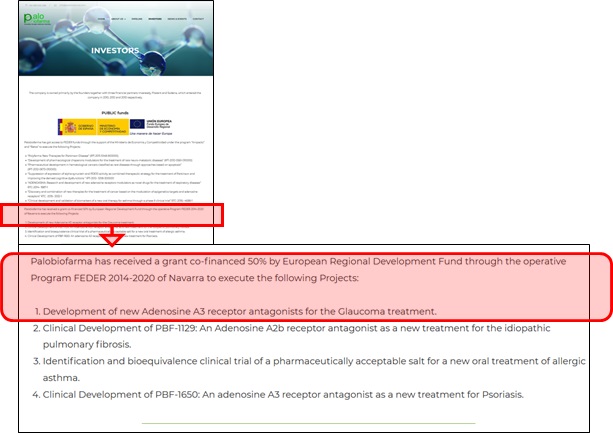Click the PBF-1129 clinical development item
The image size is (613, 433).
pyautogui.click(x=291, y=336)
